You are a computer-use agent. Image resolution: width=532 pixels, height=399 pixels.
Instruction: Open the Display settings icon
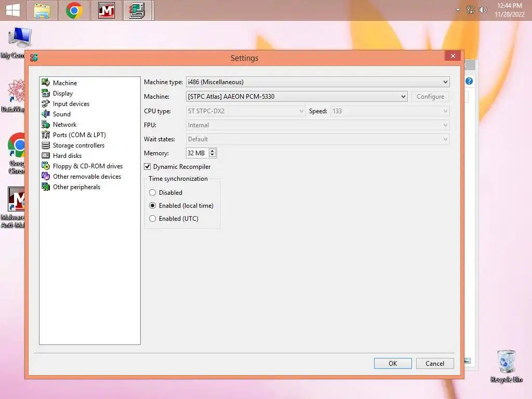[46, 93]
